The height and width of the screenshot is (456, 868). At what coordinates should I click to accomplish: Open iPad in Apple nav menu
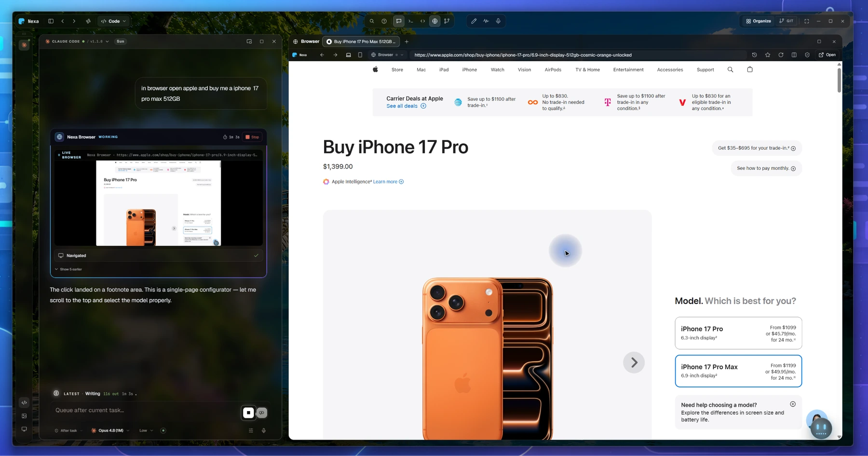coord(444,70)
